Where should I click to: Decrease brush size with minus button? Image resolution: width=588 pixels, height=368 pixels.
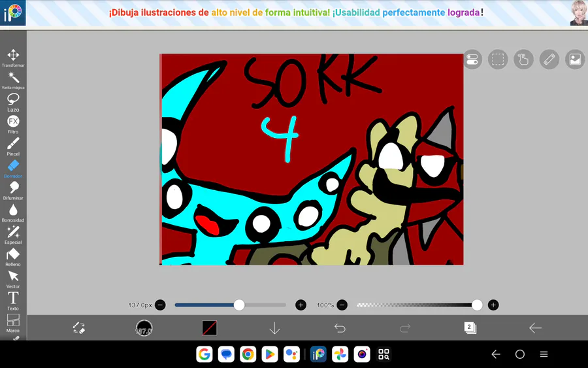click(160, 305)
